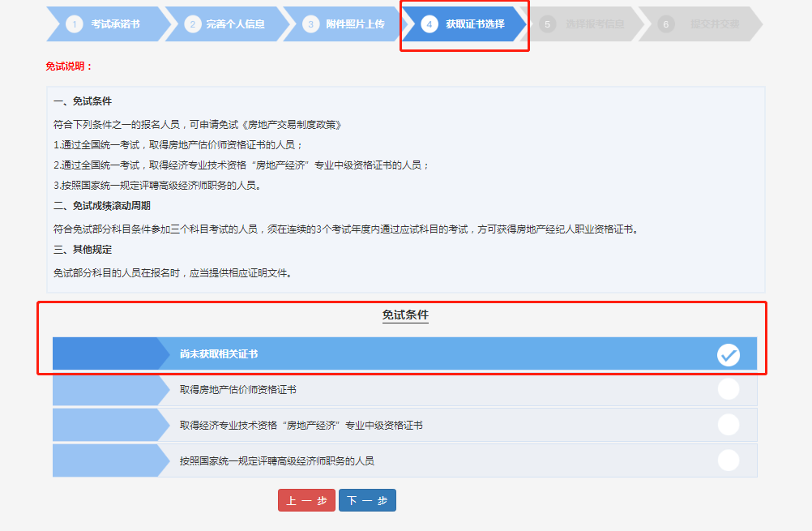812x531 pixels.
Task: Choose the "房地产经济"专业中级资格证书 radio circle
Action: pos(729,425)
